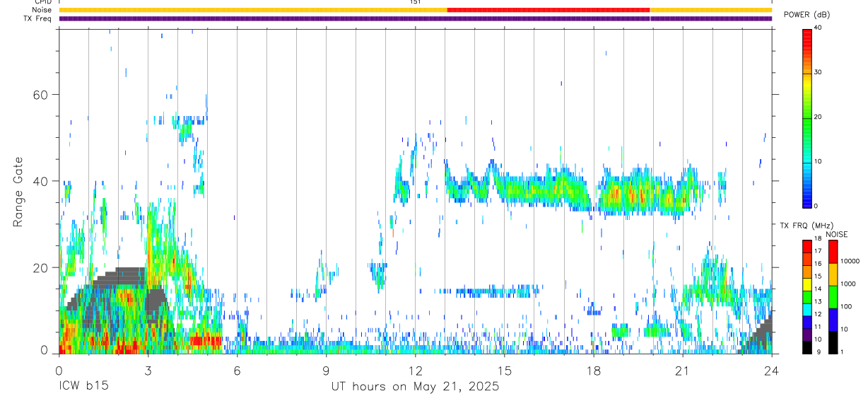Click the purple TX Freq bar
868x401 pixels.
click(416, 18)
